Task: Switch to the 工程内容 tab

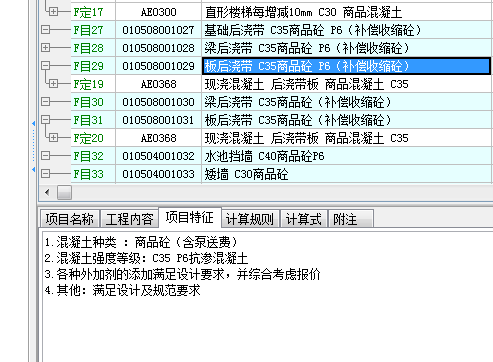Action: 129,219
